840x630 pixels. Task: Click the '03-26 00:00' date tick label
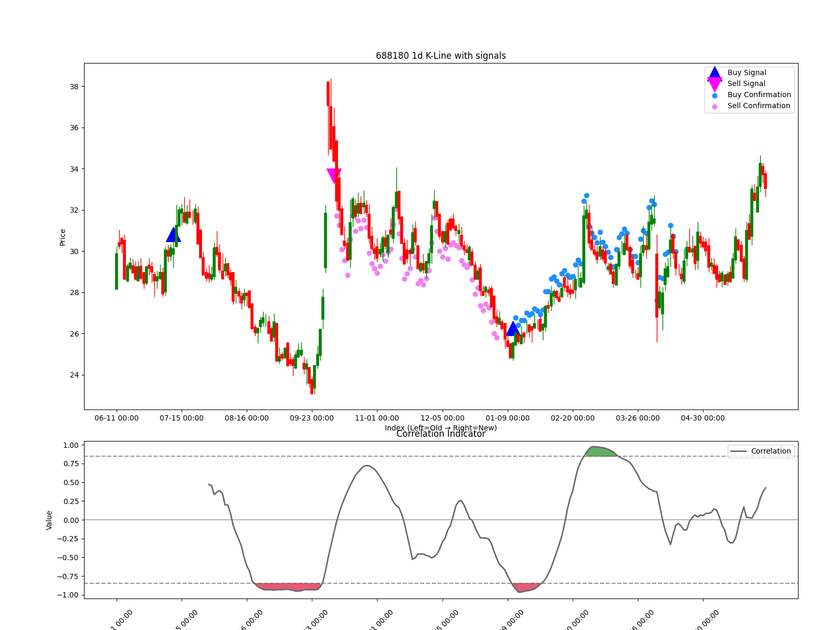(638, 418)
